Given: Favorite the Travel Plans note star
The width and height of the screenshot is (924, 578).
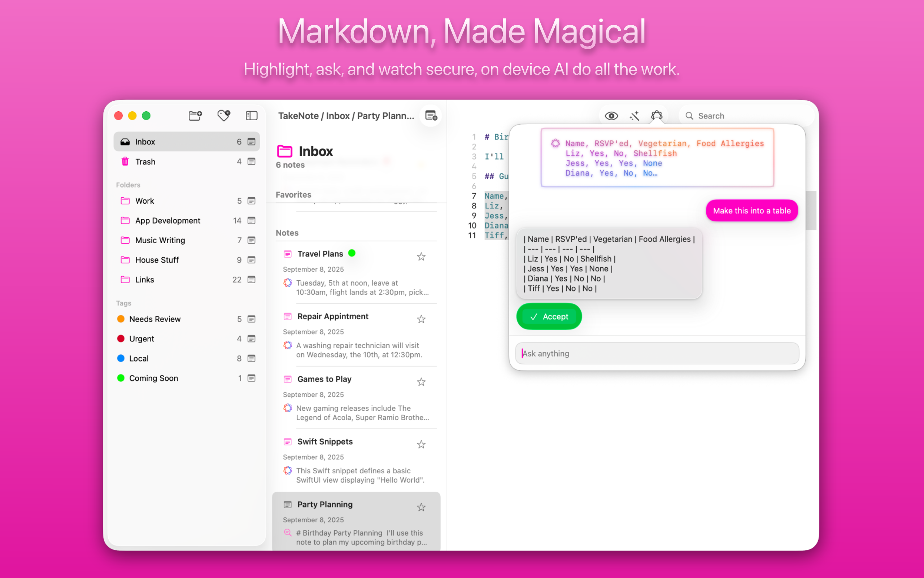Looking at the screenshot, I should (x=421, y=256).
